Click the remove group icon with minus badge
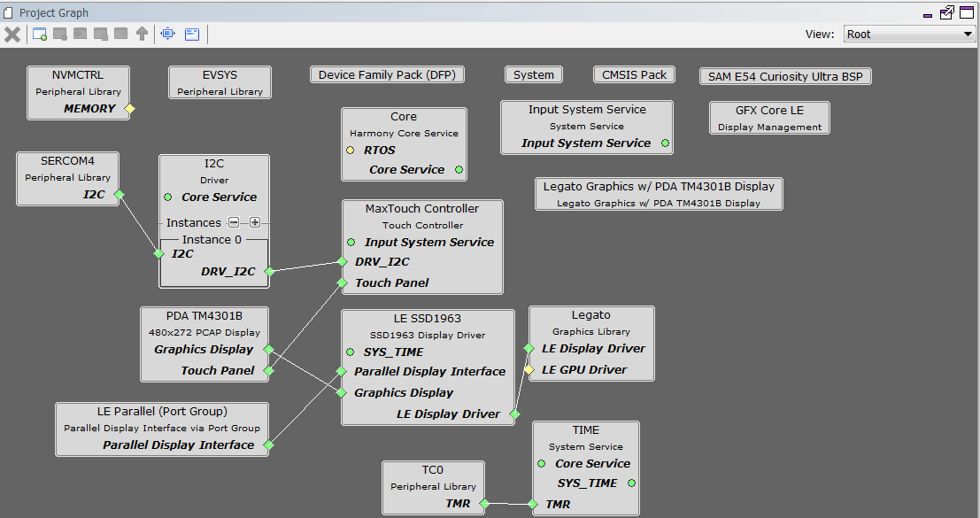Screen dimensions: 980x518 pos(60,35)
